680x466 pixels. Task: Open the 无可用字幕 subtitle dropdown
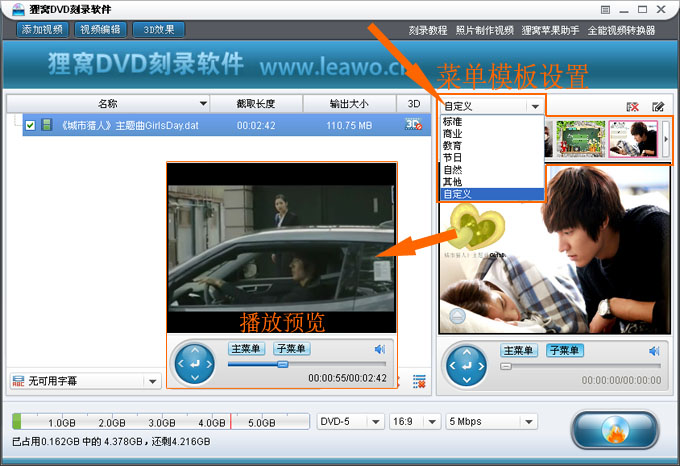[x=152, y=381]
